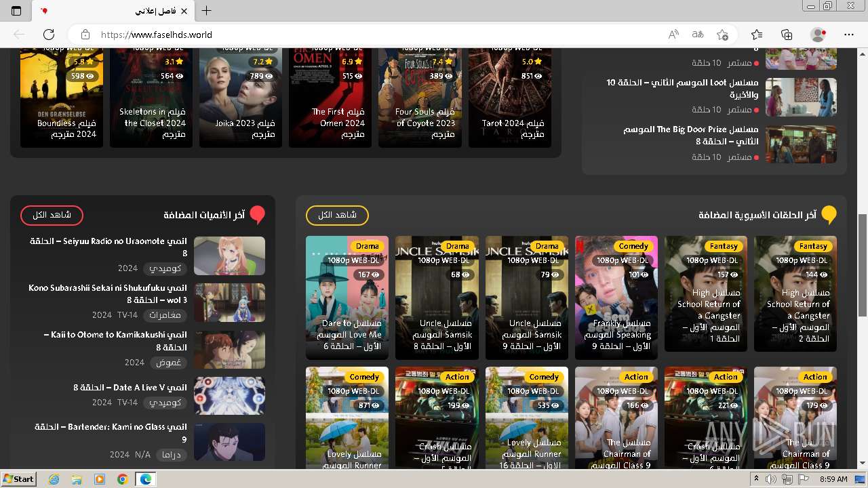Image resolution: width=868 pixels, height=488 pixels.
Task: Open Skeletons in the Closet 2024 card
Action: [151, 97]
